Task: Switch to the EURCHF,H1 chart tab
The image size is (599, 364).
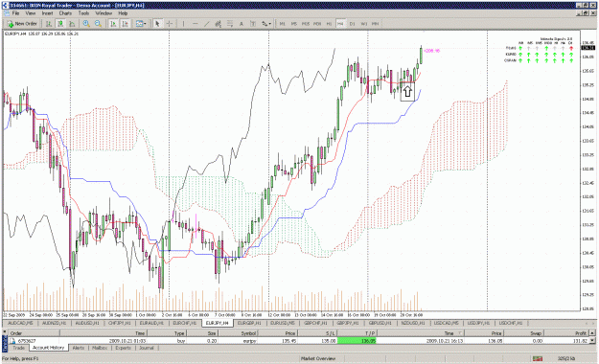Action: [185, 323]
